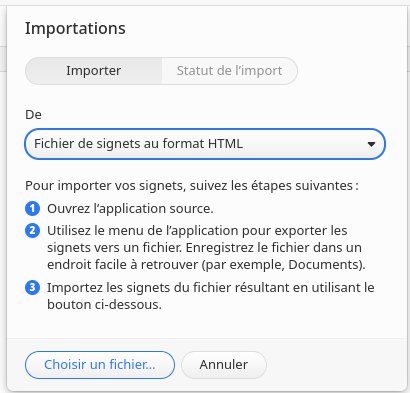Click the blue step 2 number icon
Image resolution: width=410 pixels, height=393 pixels.
click(32, 231)
